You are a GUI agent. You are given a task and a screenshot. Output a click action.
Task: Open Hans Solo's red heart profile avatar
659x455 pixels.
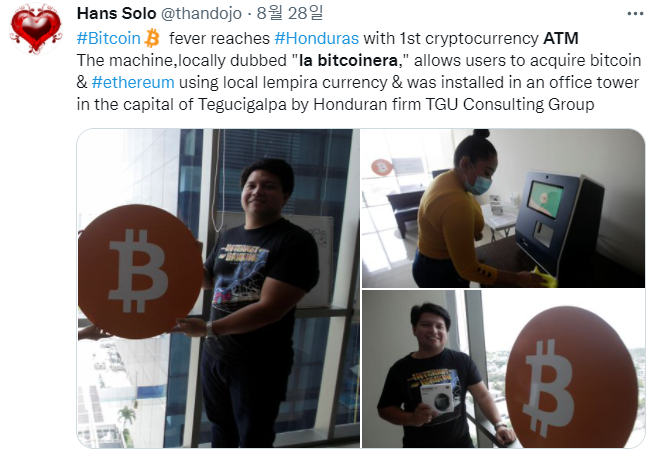click(x=36, y=29)
